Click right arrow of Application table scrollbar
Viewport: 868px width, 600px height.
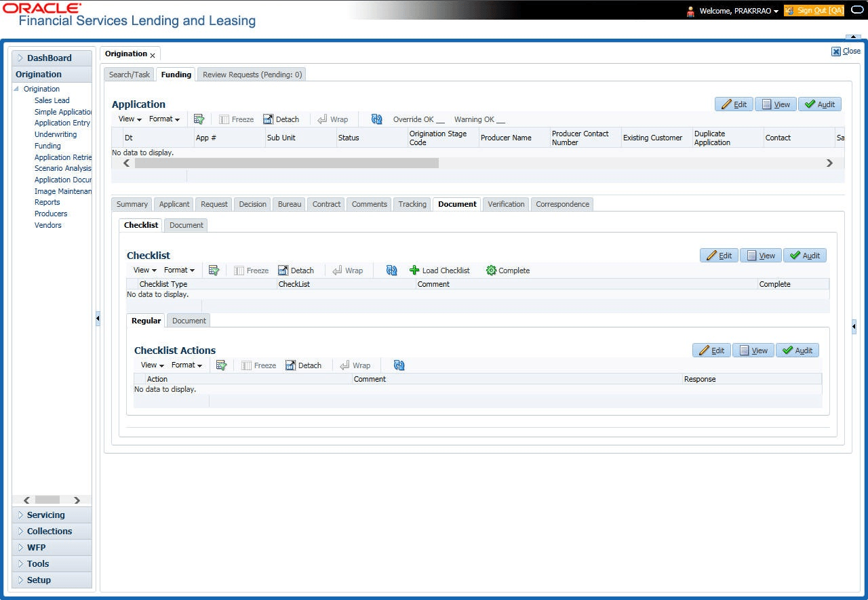(829, 163)
